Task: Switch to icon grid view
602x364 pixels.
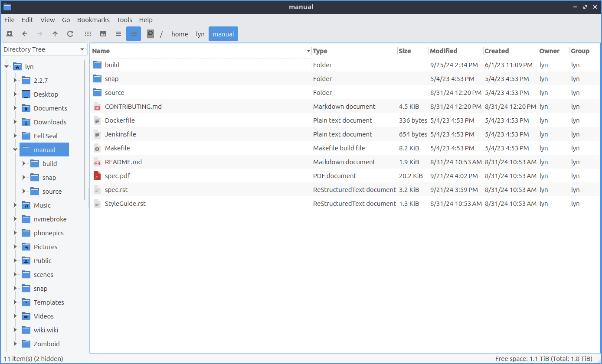Action: pyautogui.click(x=88, y=34)
